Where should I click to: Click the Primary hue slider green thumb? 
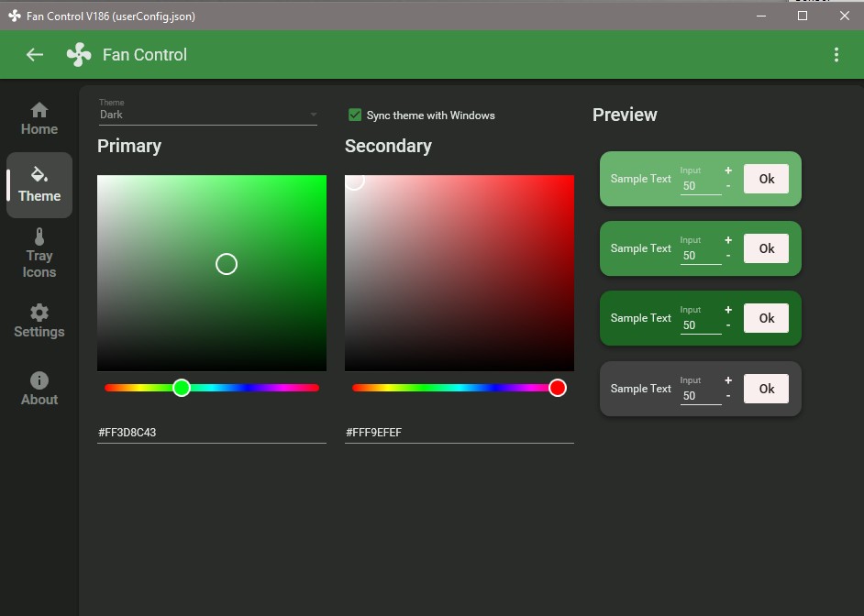click(x=182, y=388)
